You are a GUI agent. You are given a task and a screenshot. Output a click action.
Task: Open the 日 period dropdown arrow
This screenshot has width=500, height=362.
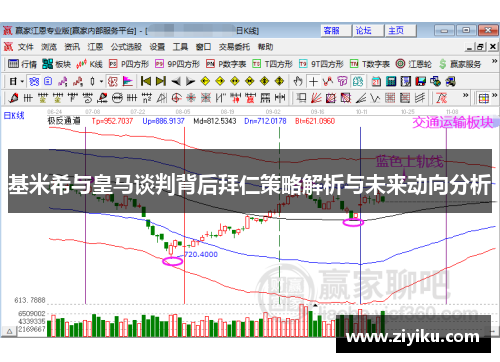pos(22,81)
